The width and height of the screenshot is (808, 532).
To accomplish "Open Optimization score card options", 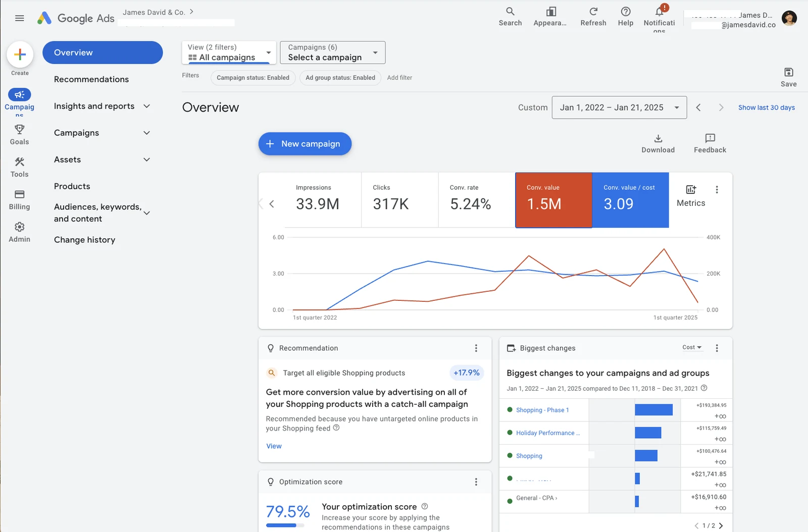I will (476, 482).
